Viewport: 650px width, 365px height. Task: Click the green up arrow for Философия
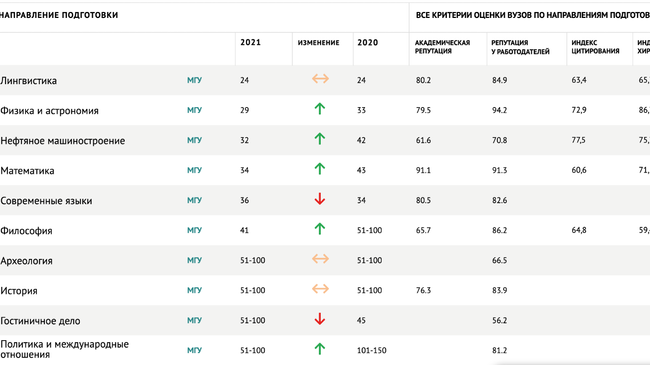(x=320, y=229)
